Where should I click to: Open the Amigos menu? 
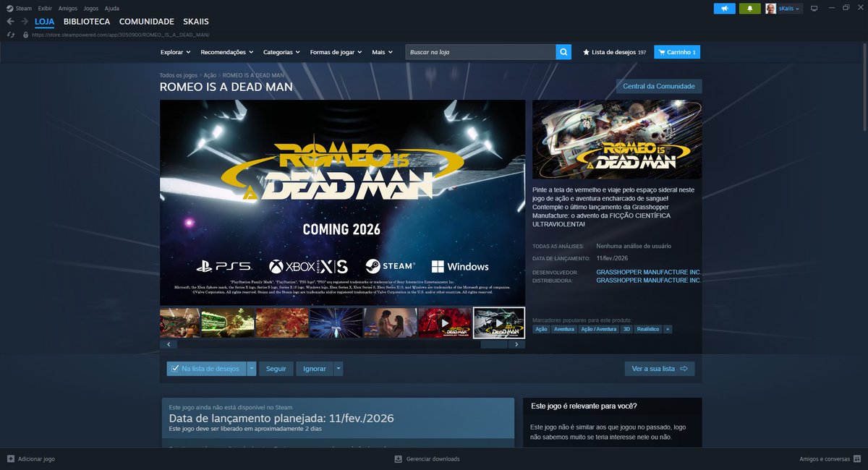click(67, 8)
